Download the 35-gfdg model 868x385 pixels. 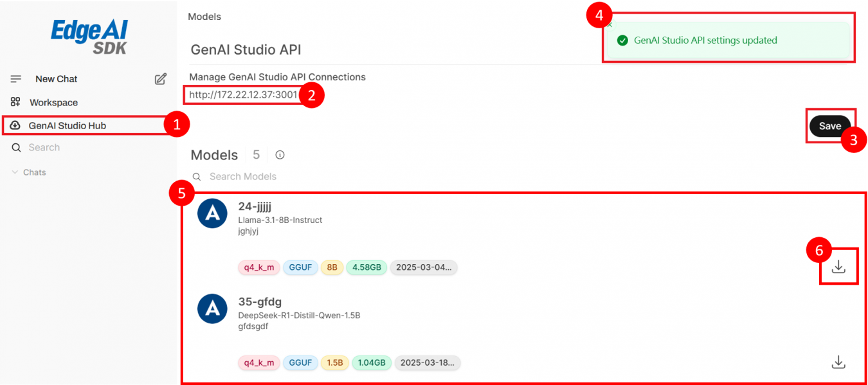(838, 362)
